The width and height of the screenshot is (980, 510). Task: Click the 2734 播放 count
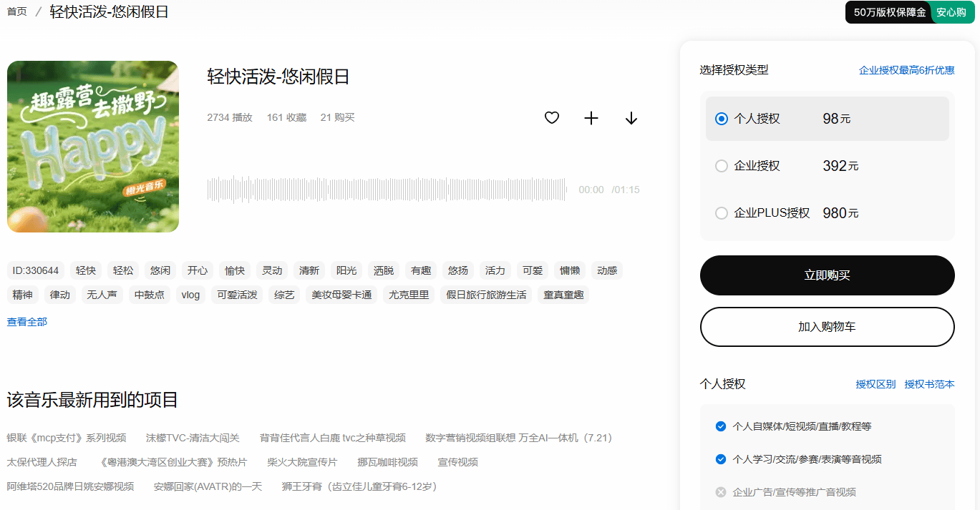230,117
